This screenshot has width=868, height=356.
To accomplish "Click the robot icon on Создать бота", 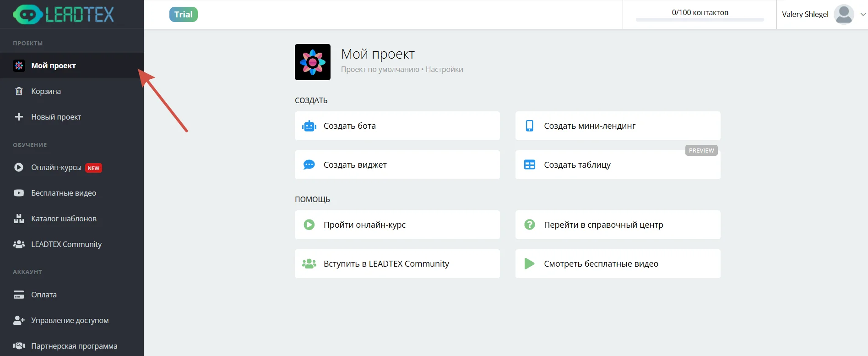I will pyautogui.click(x=309, y=126).
